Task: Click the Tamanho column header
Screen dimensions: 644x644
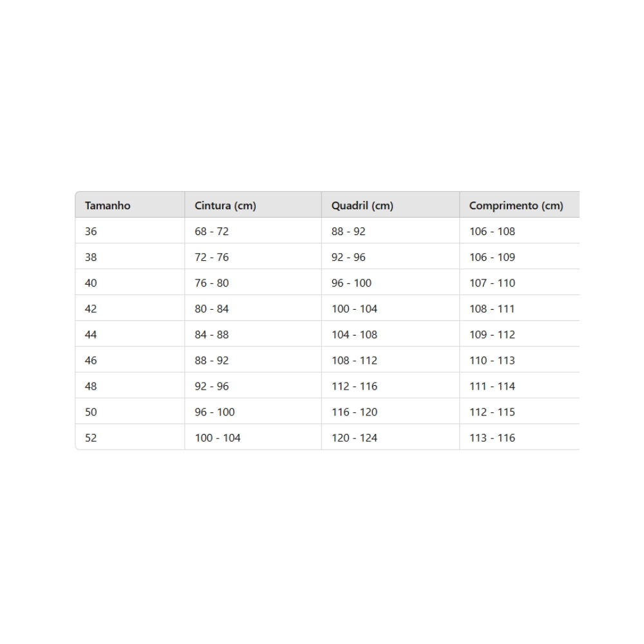Action: pos(108,205)
